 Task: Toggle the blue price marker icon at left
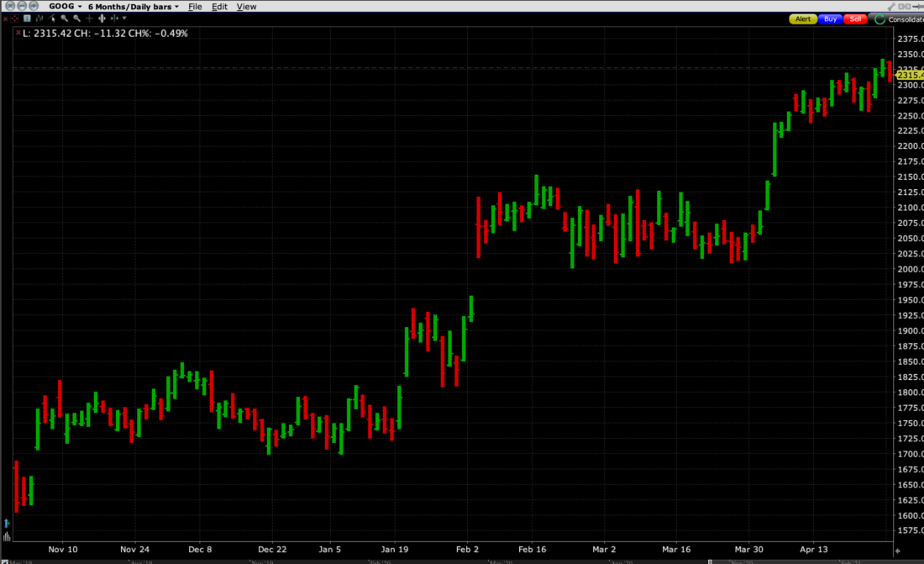[7, 524]
